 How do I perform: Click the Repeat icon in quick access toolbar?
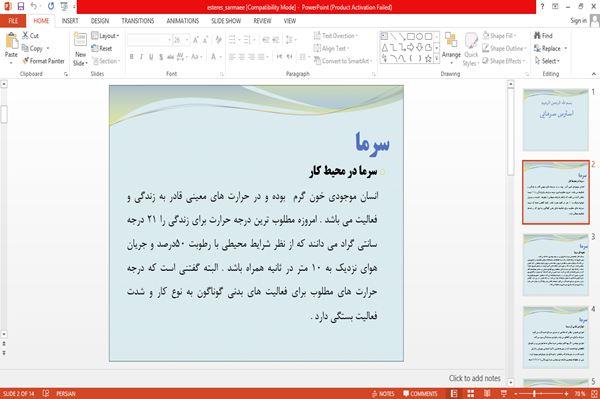[51, 6]
